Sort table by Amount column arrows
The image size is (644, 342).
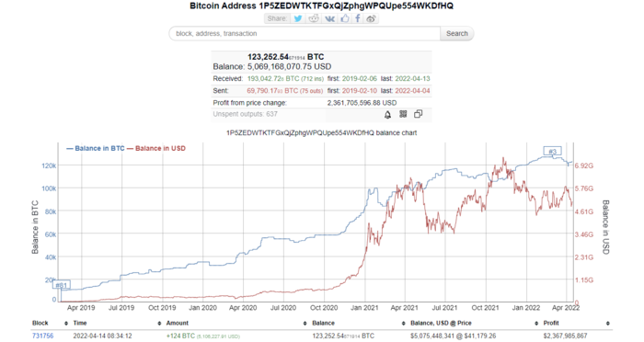tap(305, 324)
